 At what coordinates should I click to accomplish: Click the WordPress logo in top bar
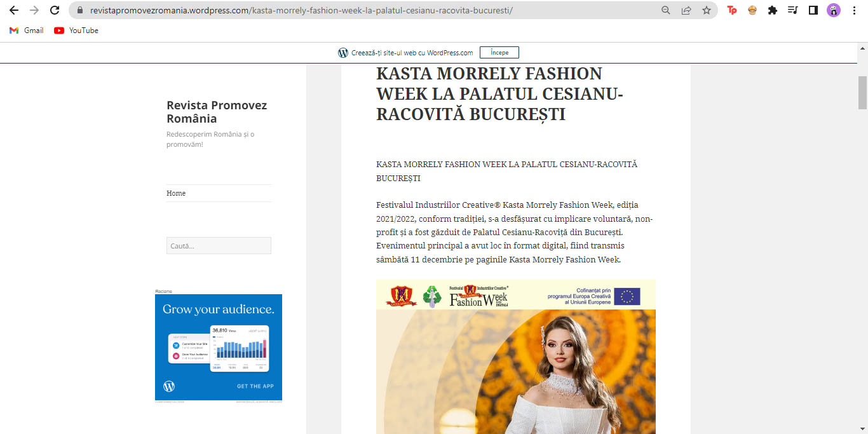coord(343,53)
